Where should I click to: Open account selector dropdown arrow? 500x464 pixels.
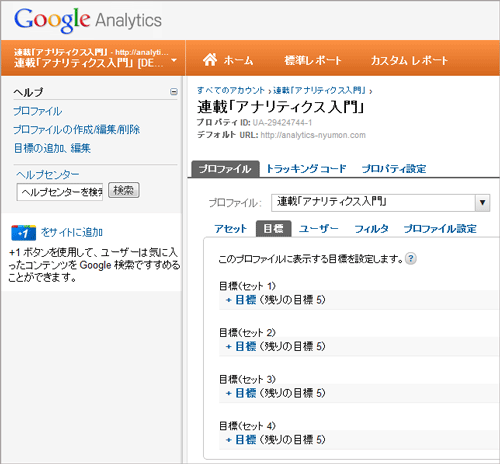[x=174, y=60]
